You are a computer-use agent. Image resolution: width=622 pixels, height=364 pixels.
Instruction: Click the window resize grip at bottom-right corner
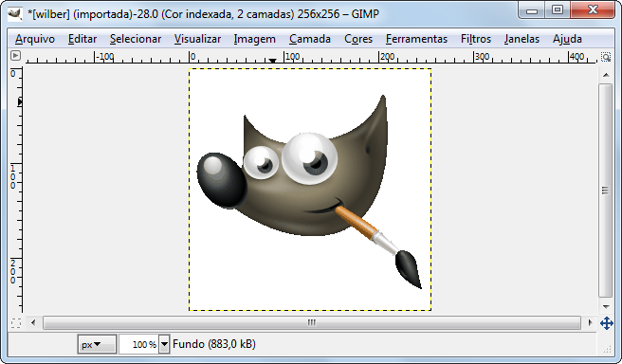[608, 349]
